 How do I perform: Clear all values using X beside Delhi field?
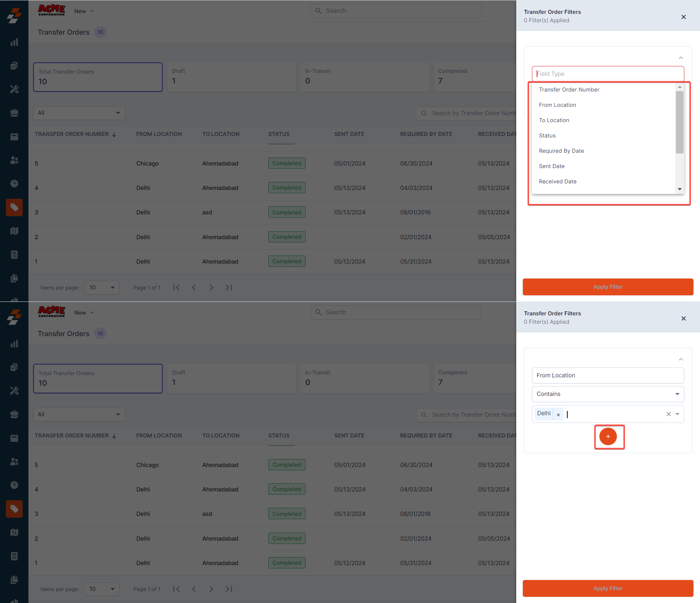[668, 414]
